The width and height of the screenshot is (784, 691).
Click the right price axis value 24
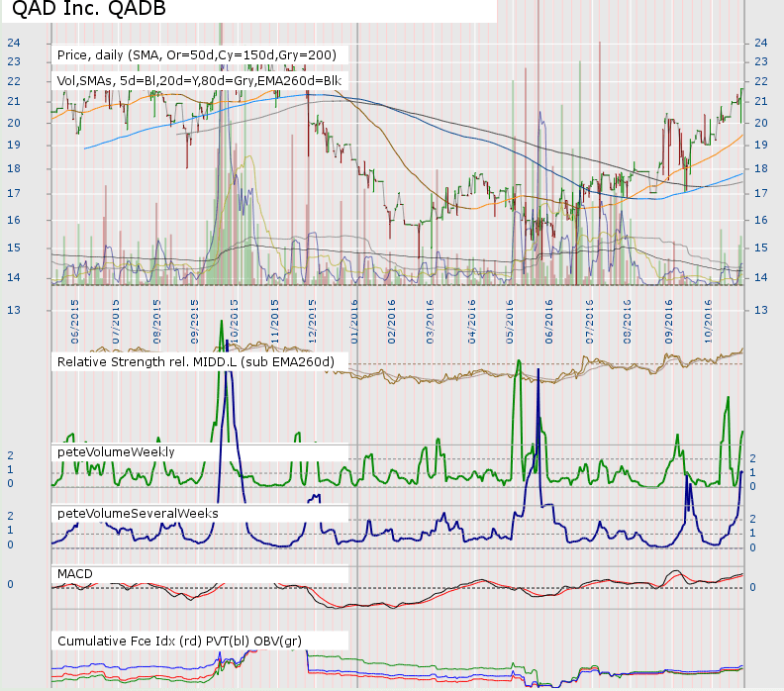(761, 43)
